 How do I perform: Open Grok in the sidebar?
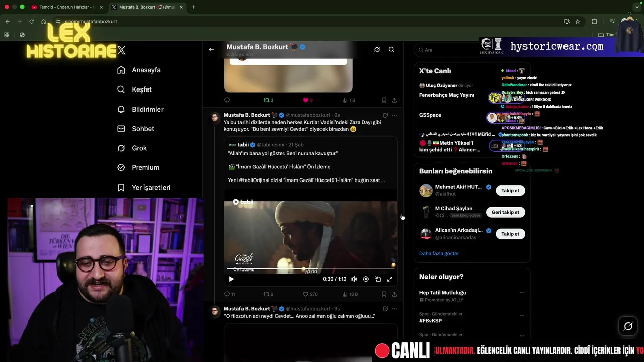point(132,148)
